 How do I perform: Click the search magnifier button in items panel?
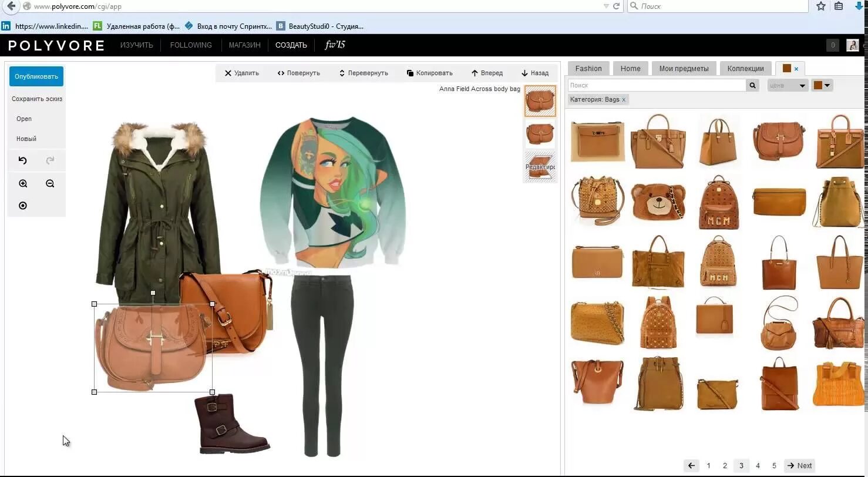click(752, 85)
